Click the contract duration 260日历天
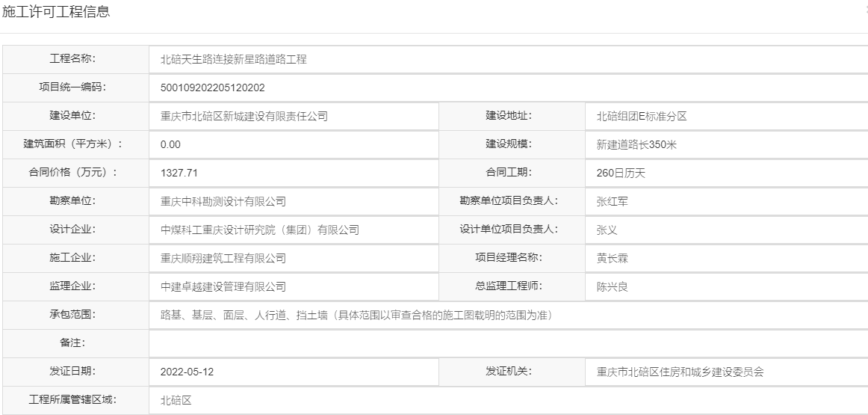Image resolution: width=868 pixels, height=415 pixels. (621, 173)
